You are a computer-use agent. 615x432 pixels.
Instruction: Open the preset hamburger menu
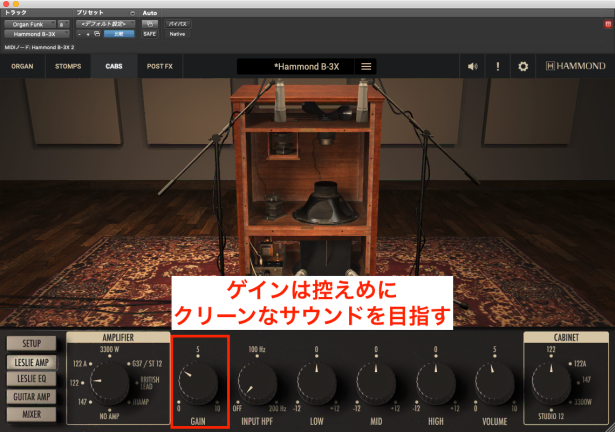366,67
